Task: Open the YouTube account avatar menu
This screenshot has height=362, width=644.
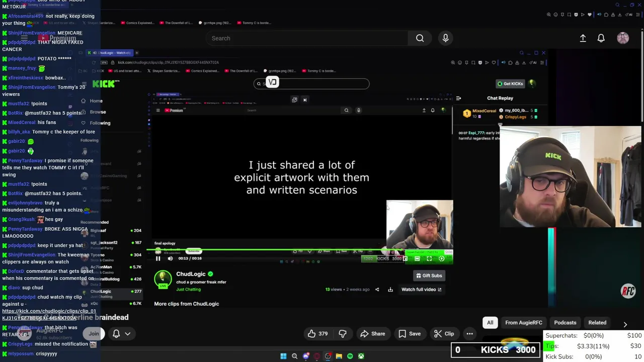Action: coord(623,38)
